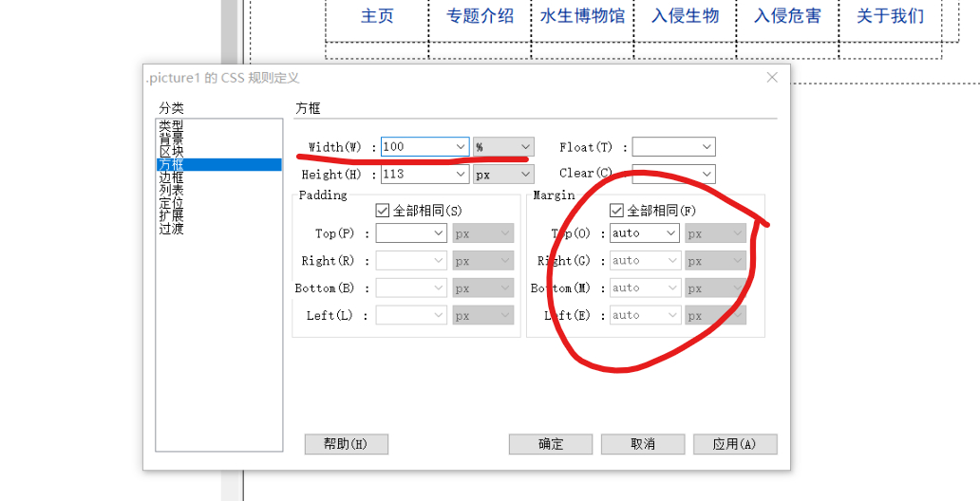This screenshot has height=501, width=980.
Task: Open the Float dropdown
Action: coord(674,147)
